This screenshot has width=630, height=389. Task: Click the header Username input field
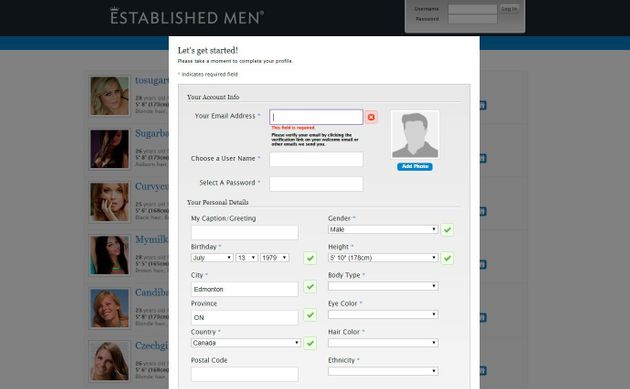coord(472,9)
